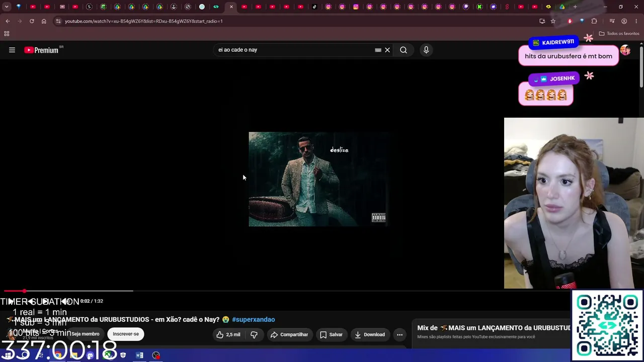Bookmark this page with the star

[553, 21]
